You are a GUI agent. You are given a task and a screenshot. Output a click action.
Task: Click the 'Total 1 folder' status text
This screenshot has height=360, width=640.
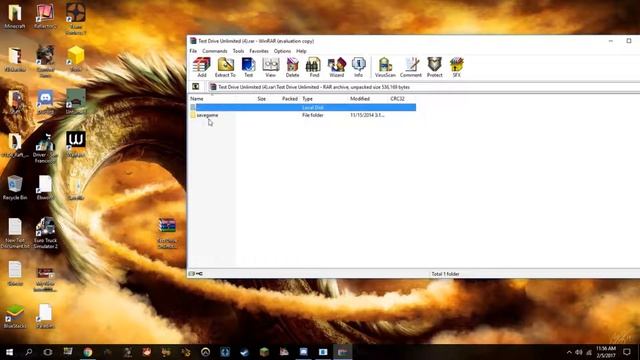pos(445,274)
